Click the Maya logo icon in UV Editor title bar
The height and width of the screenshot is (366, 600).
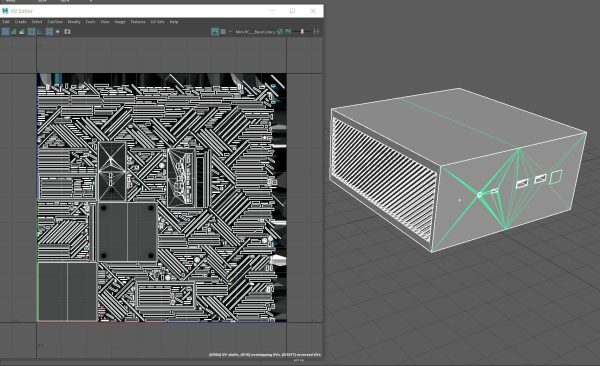[x=5, y=11]
